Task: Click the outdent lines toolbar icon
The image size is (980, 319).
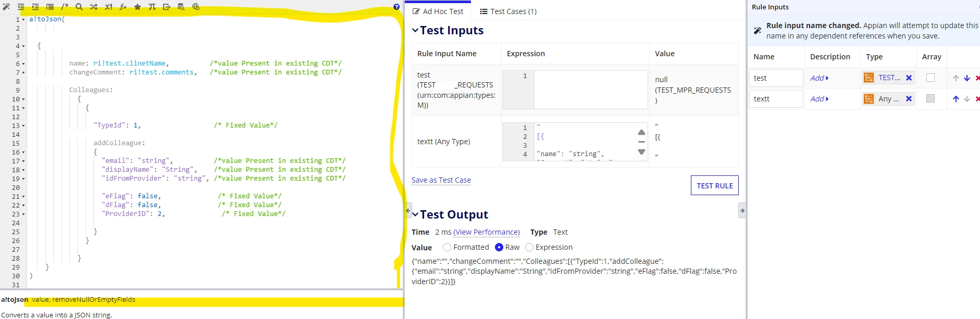Action: coord(21,7)
